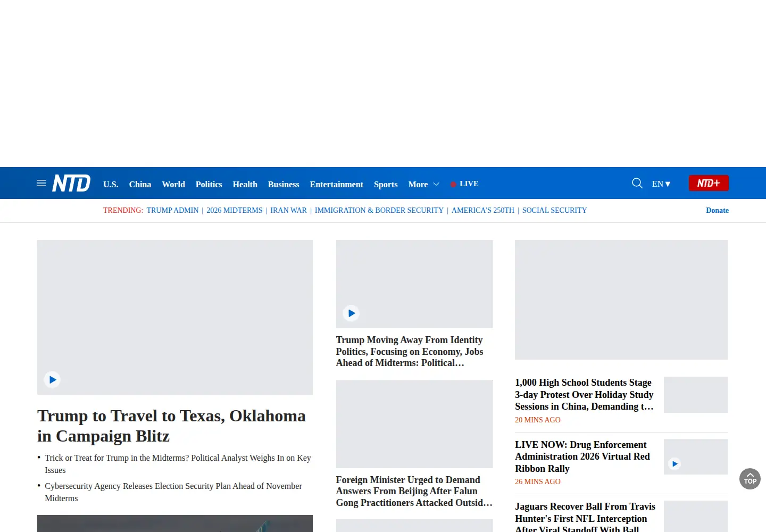
Task: Open IMMIGRATION & BORDER SECURITY topic
Action: 379,211
